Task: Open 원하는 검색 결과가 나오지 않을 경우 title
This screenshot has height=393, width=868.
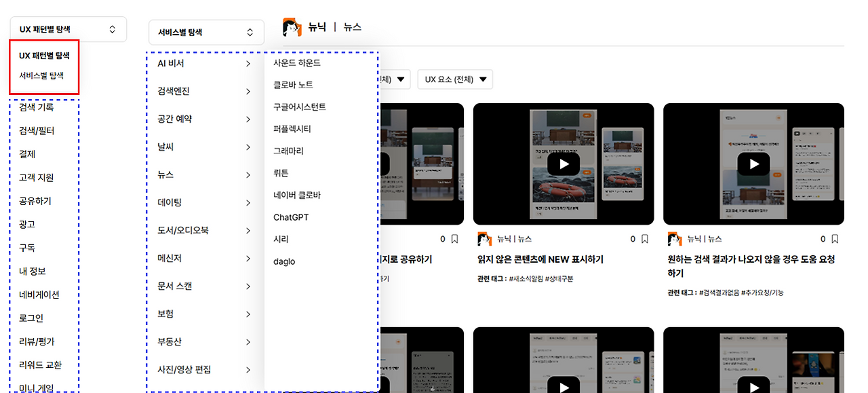Action: tap(751, 266)
